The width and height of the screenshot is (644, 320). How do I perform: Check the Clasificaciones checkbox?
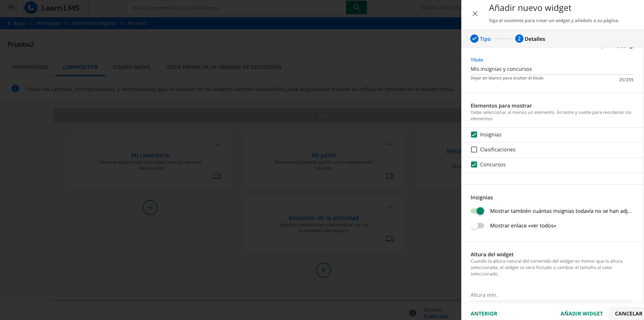tap(474, 150)
